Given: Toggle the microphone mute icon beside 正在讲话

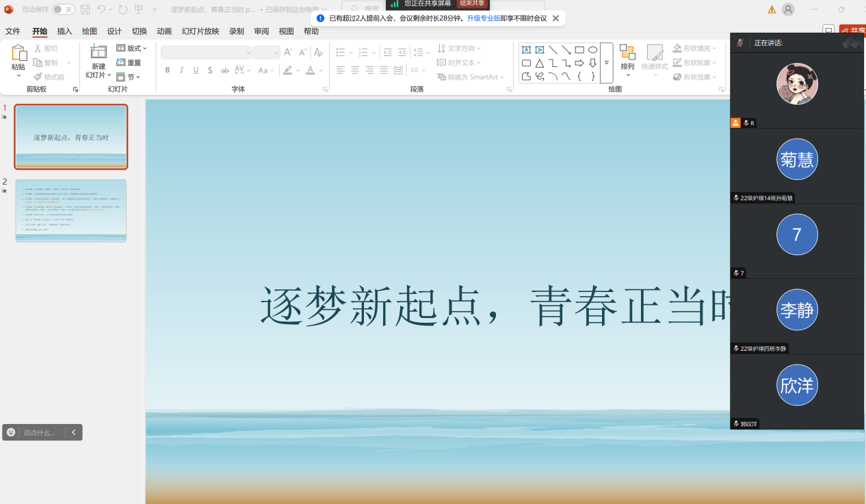Looking at the screenshot, I should click(740, 43).
